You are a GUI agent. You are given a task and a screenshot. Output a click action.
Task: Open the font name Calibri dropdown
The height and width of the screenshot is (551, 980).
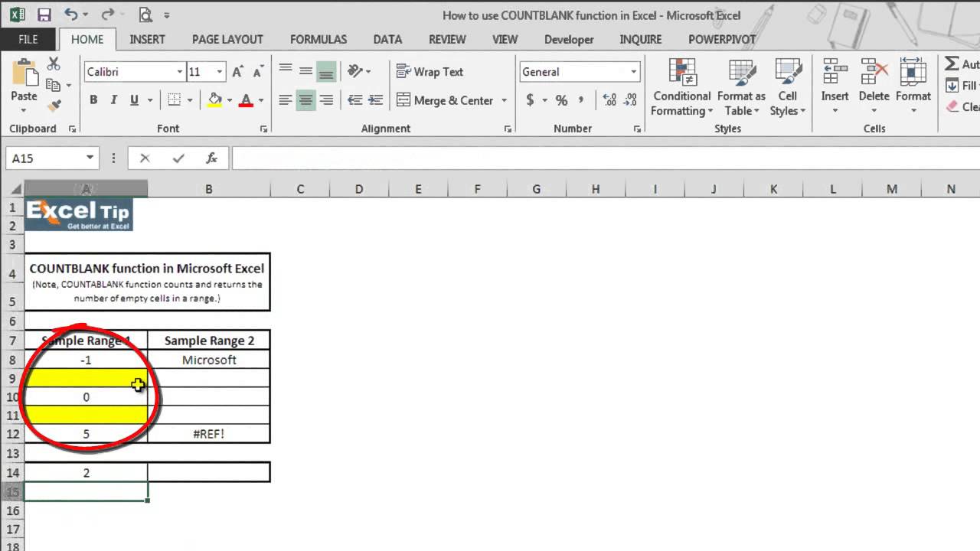click(x=180, y=72)
